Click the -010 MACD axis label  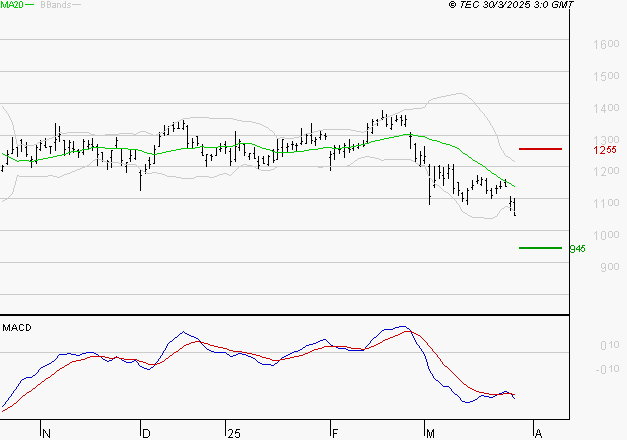pos(607,369)
